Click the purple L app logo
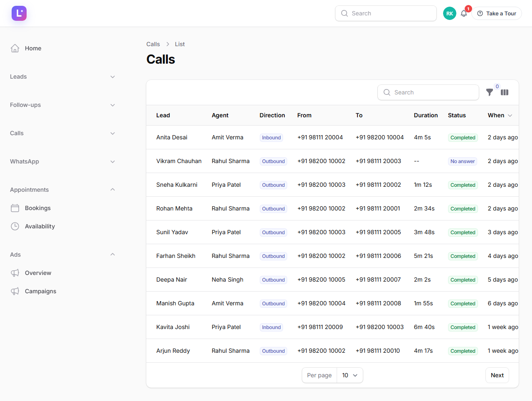532x401 pixels. click(19, 13)
